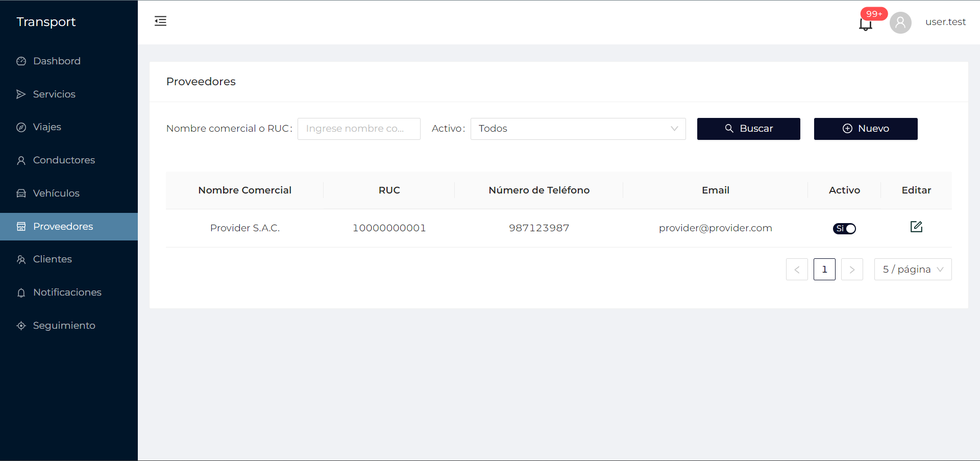
Task: Click the Conductores person icon
Action: (21, 160)
